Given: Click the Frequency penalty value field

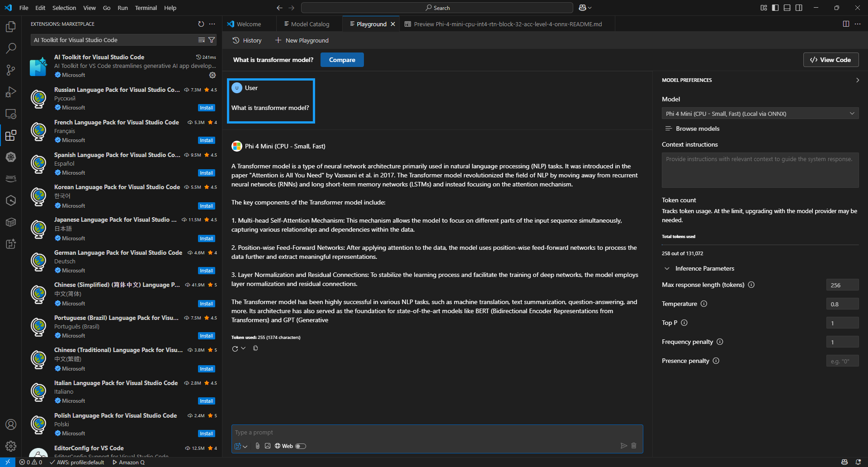Looking at the screenshot, I should [x=842, y=342].
